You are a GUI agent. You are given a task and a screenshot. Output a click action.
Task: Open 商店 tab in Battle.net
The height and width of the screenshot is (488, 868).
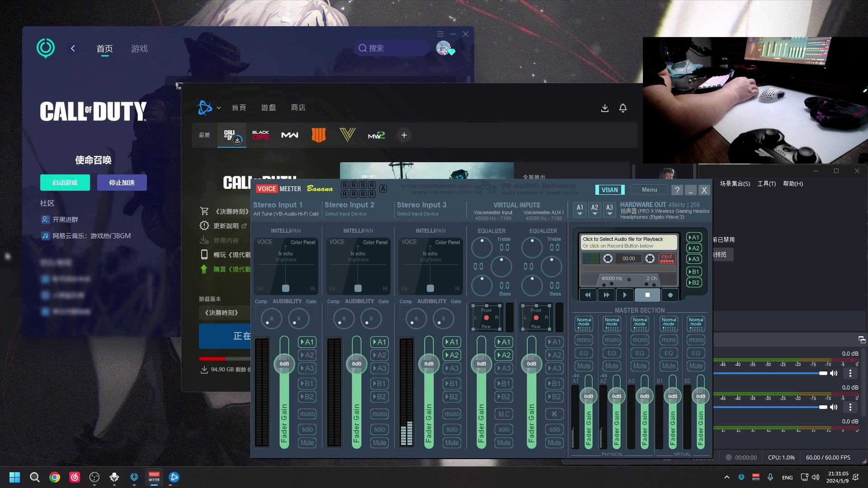[298, 108]
